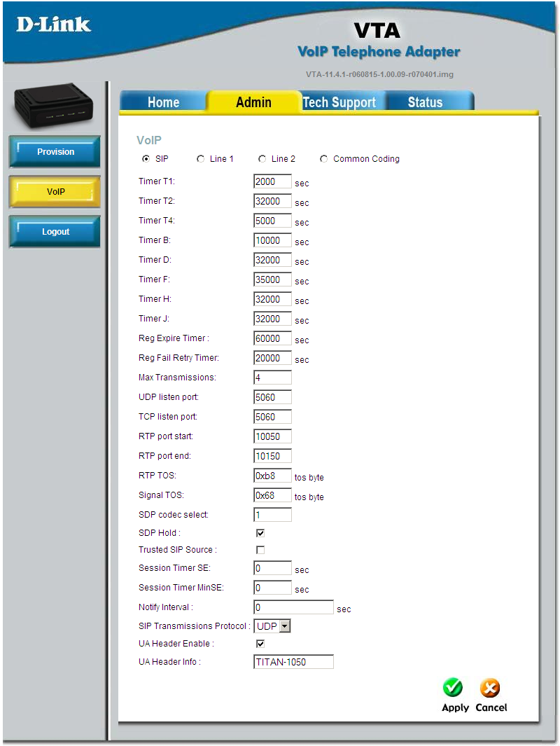This screenshot has height=746, width=560.
Task: Select the RTP port end field
Action: tap(272, 456)
